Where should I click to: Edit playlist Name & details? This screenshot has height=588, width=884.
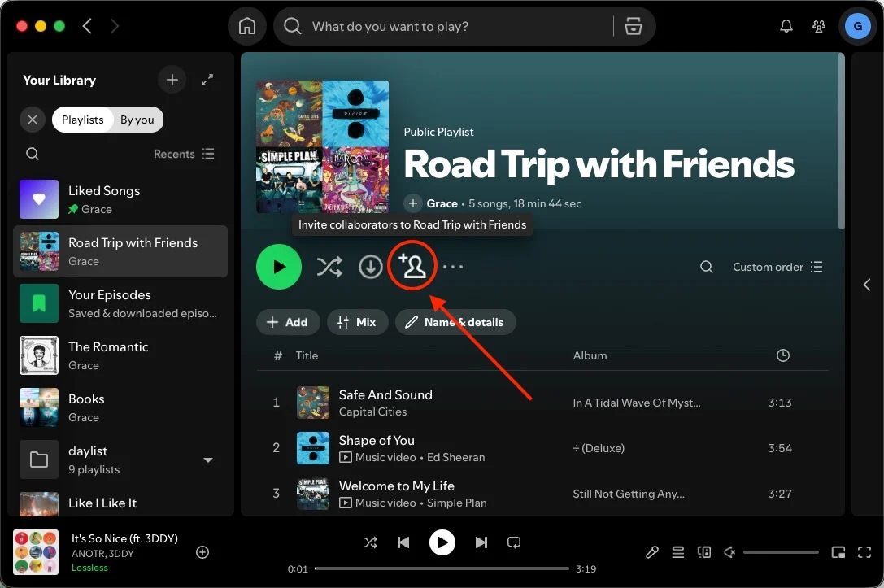tap(455, 322)
